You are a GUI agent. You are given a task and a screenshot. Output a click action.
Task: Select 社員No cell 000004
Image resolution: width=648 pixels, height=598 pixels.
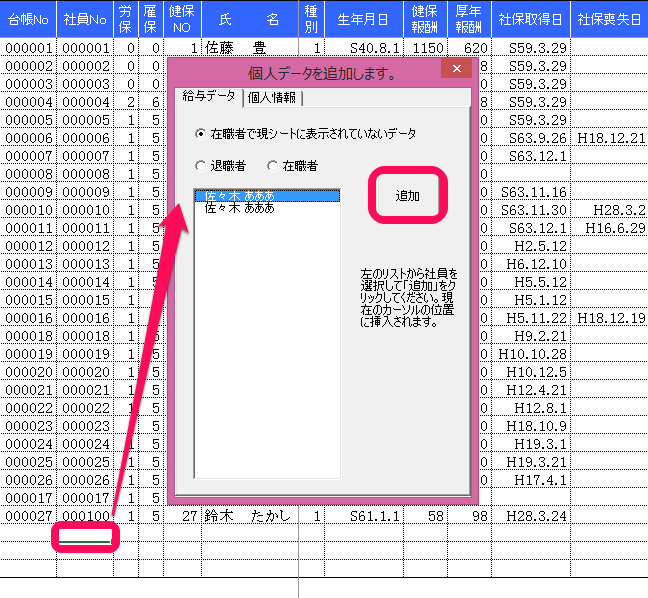click(x=85, y=102)
